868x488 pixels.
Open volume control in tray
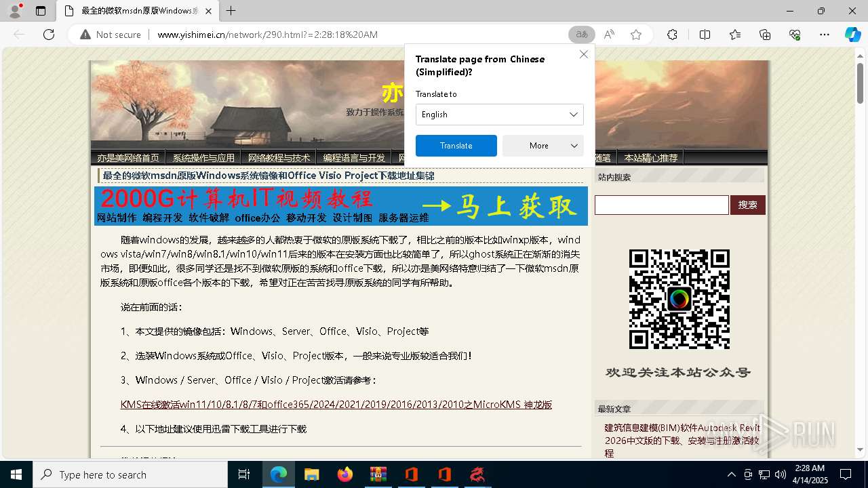pyautogui.click(x=781, y=474)
